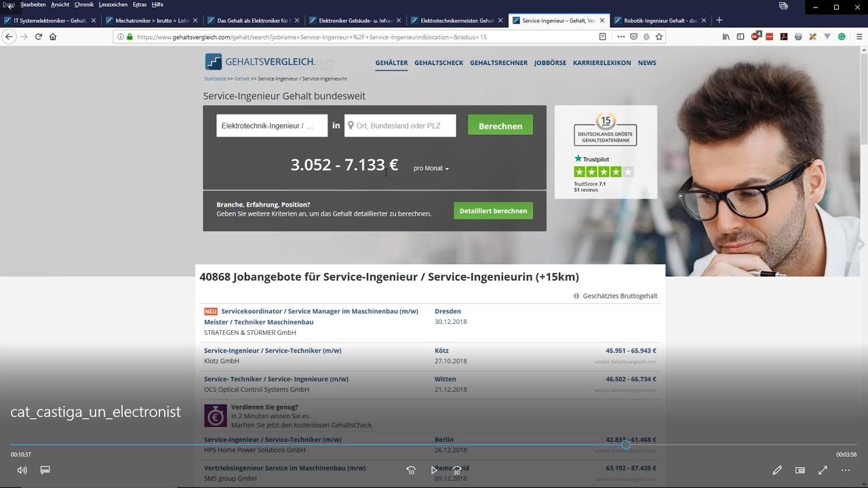Open Adblock Plus extension icon

click(x=755, y=37)
